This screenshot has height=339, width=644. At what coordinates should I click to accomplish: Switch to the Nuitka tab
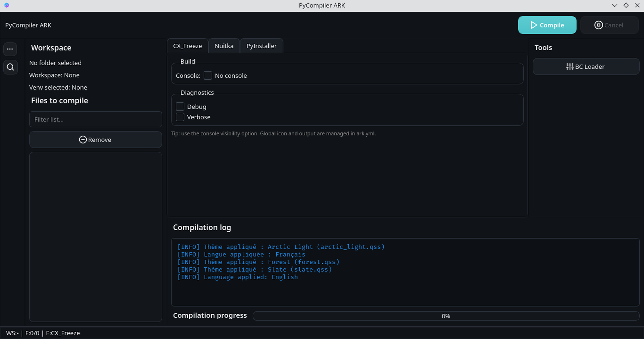[x=224, y=46]
